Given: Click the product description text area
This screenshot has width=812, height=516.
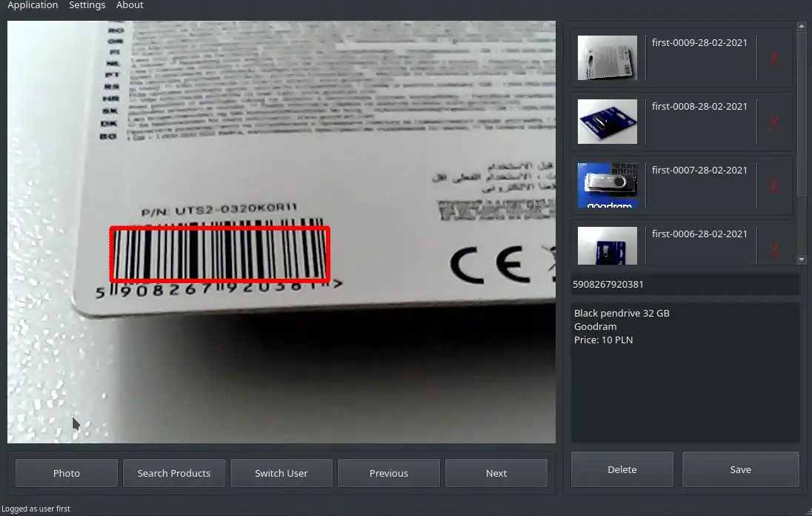Looking at the screenshot, I should pyautogui.click(x=685, y=373).
